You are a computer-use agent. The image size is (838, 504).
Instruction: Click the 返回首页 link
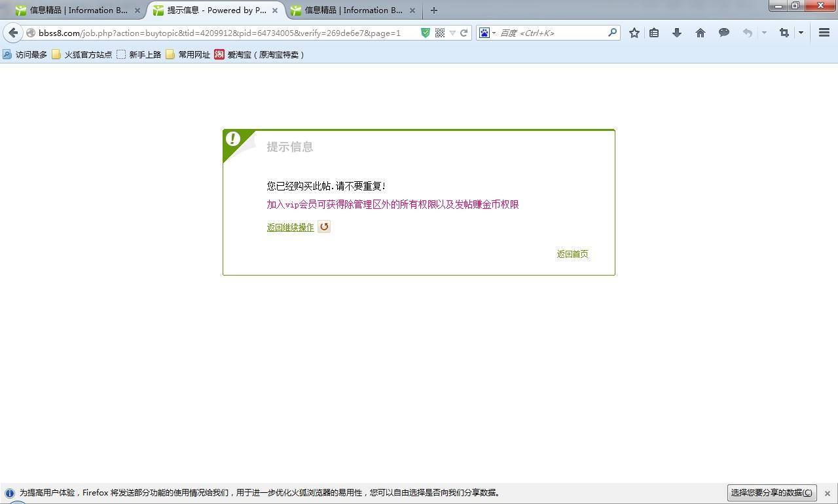click(572, 254)
